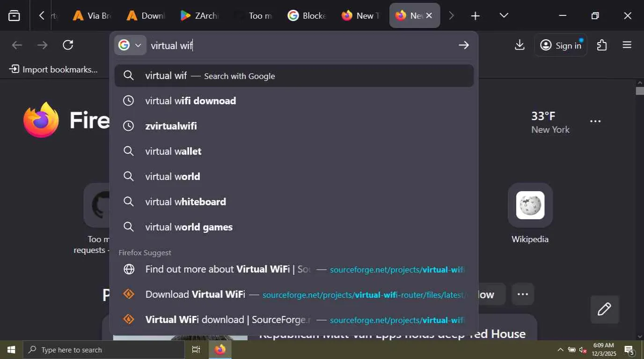The width and height of the screenshot is (644, 359).
Task: Open the stories section three-dot menu
Action: (x=523, y=294)
